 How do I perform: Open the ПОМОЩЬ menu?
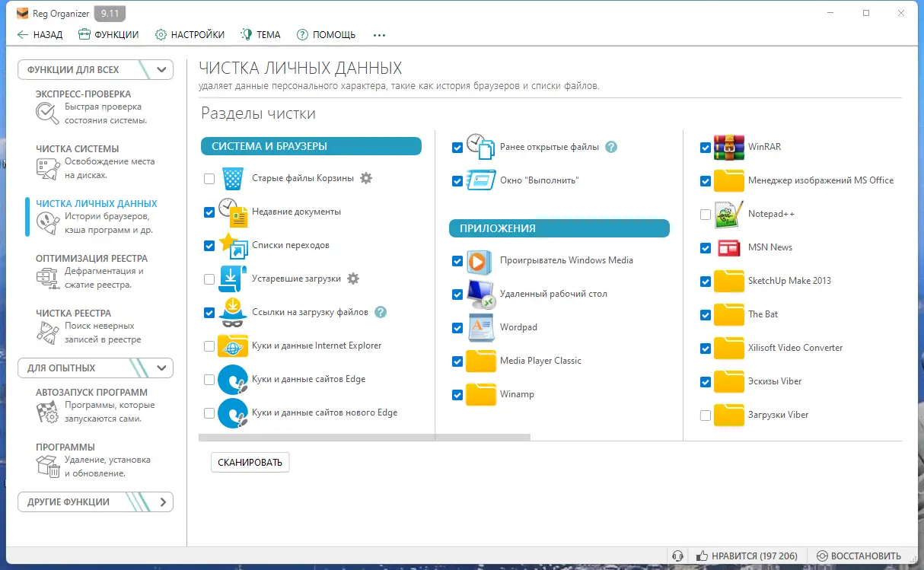click(x=327, y=34)
